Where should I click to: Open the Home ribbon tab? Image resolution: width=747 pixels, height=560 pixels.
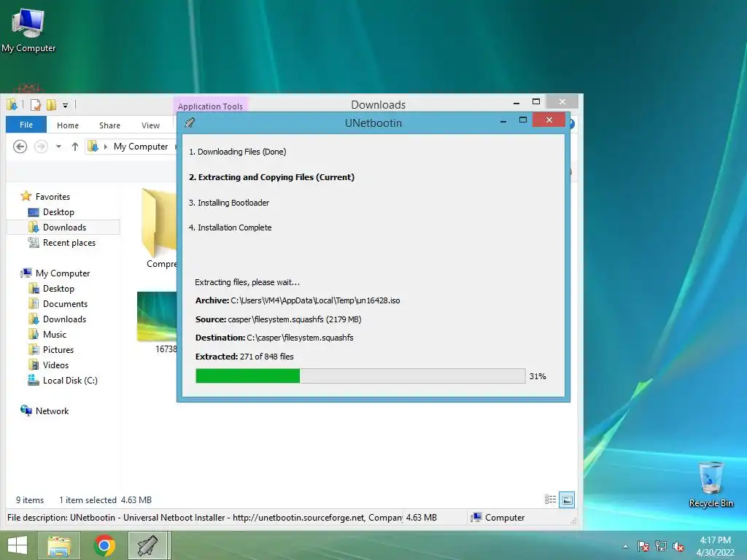point(68,125)
